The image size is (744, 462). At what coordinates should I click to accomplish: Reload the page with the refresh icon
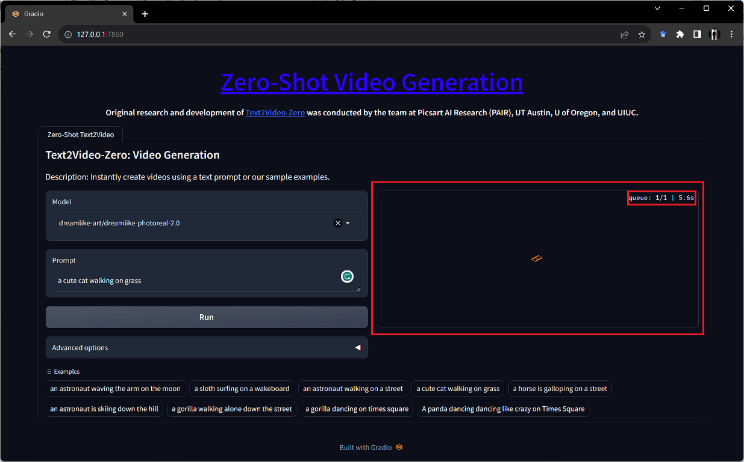[46, 34]
